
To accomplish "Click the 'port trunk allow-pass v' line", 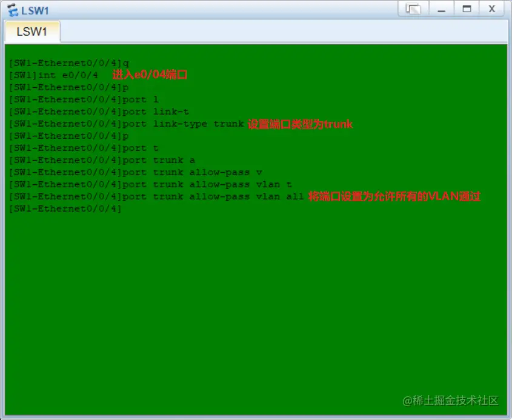I will (136, 173).
